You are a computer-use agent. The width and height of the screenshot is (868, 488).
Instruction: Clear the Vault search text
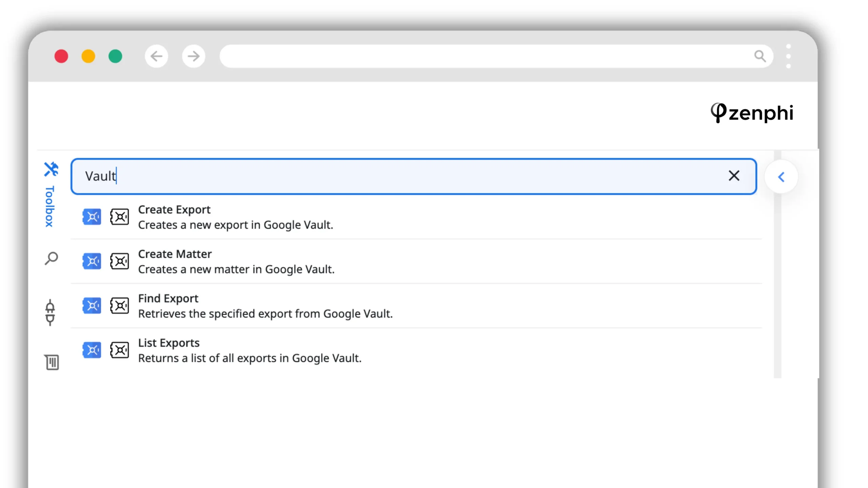click(x=734, y=176)
